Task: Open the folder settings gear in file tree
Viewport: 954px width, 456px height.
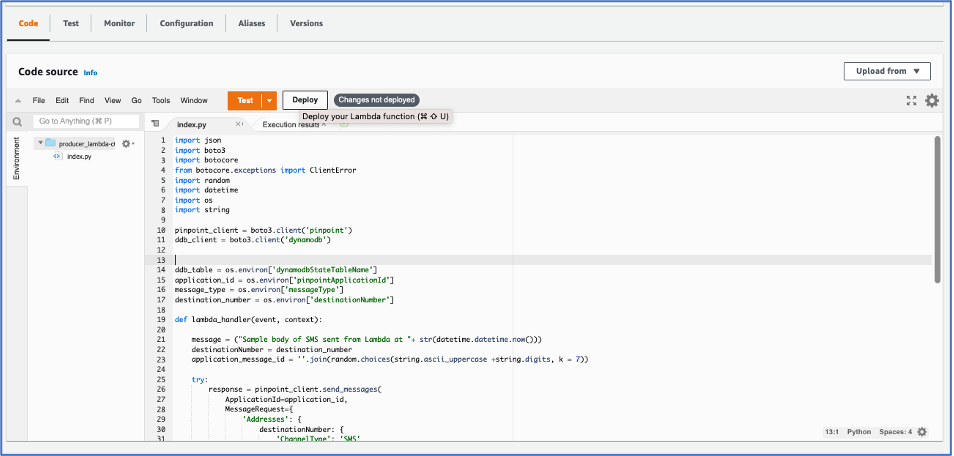Action: pyautogui.click(x=126, y=144)
